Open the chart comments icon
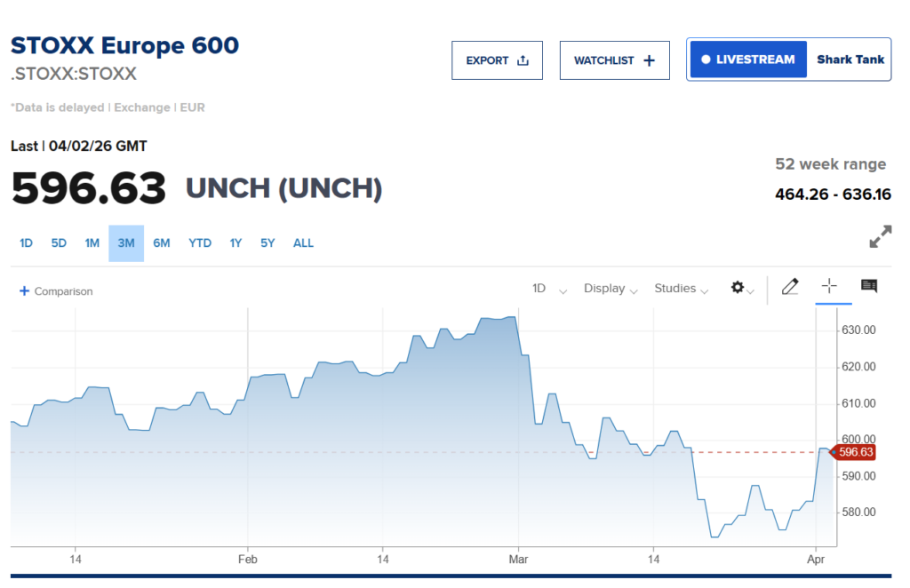The image size is (910, 588). [869, 286]
